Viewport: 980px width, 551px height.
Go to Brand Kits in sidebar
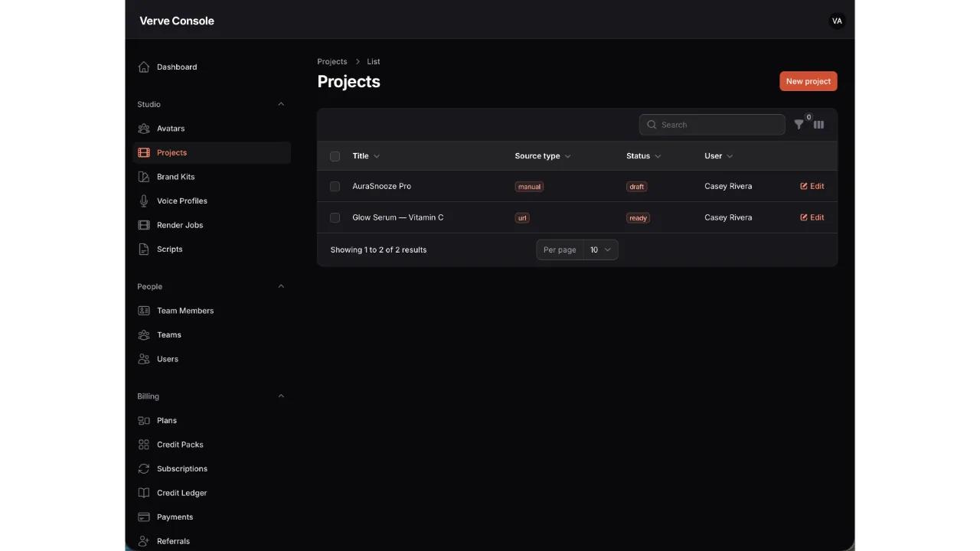point(212,177)
